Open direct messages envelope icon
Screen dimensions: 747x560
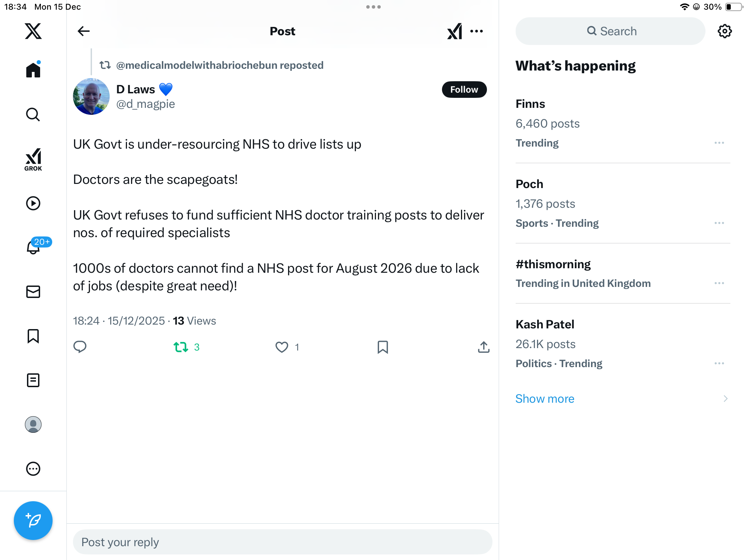(x=33, y=292)
